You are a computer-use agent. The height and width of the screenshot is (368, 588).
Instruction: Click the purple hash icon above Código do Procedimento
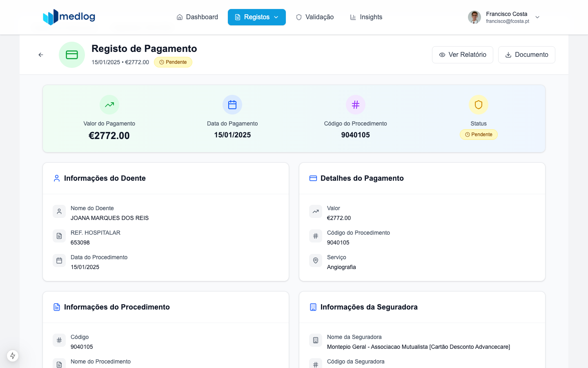[x=355, y=105]
